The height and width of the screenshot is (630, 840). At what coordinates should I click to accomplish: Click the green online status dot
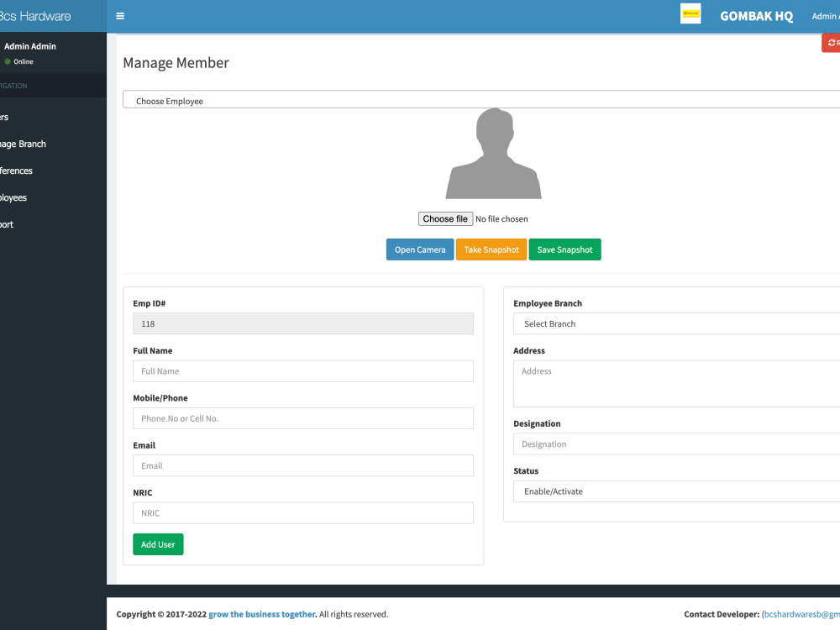(x=8, y=61)
